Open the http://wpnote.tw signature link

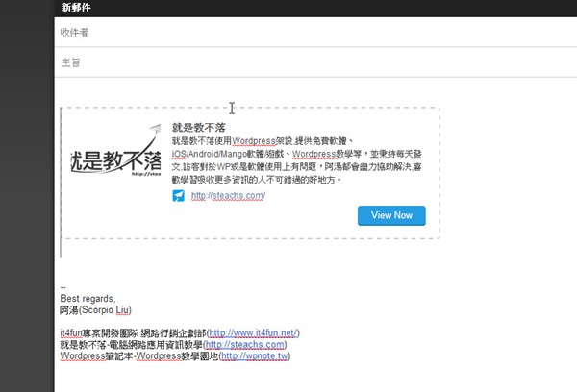[x=255, y=355]
